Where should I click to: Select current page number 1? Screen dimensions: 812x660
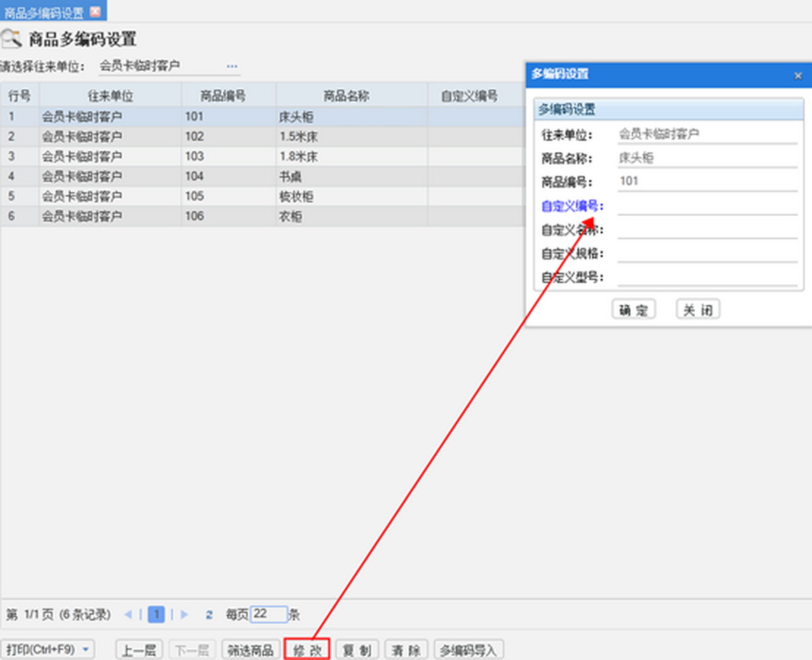pyautogui.click(x=156, y=615)
